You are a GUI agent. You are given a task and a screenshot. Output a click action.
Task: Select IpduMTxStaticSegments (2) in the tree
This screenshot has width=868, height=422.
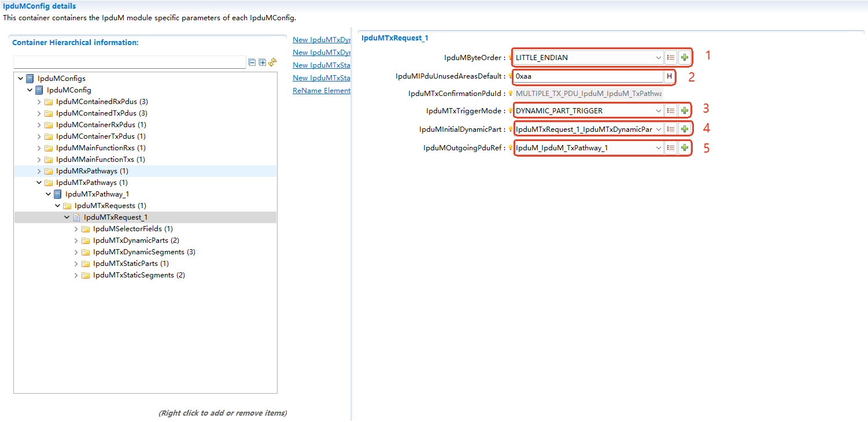pyautogui.click(x=139, y=275)
